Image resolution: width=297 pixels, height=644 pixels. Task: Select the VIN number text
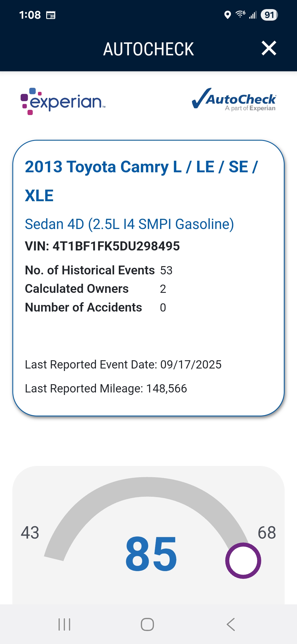[102, 246]
